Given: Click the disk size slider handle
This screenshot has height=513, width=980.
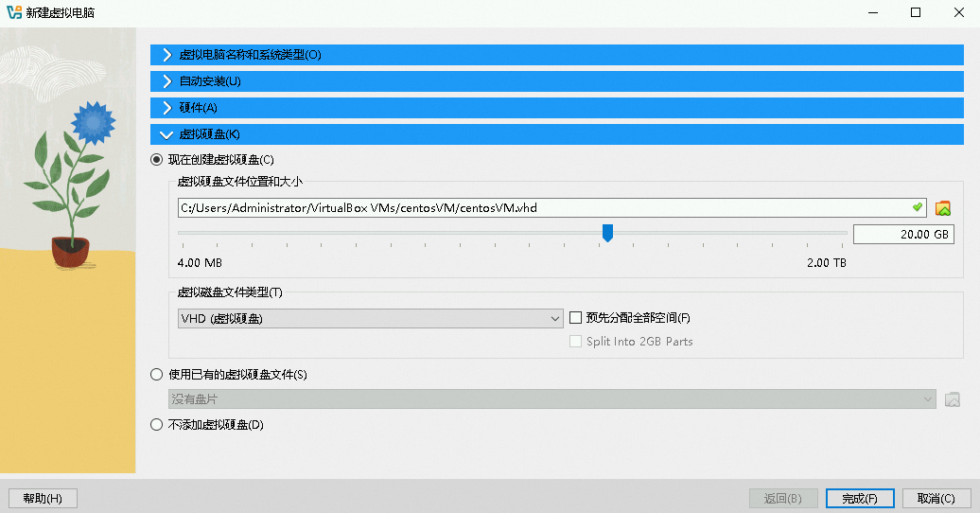Looking at the screenshot, I should click(607, 233).
